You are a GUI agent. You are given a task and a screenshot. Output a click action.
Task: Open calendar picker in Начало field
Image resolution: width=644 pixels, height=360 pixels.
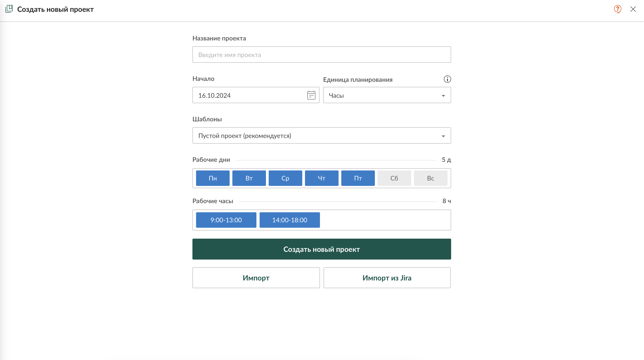click(x=311, y=95)
